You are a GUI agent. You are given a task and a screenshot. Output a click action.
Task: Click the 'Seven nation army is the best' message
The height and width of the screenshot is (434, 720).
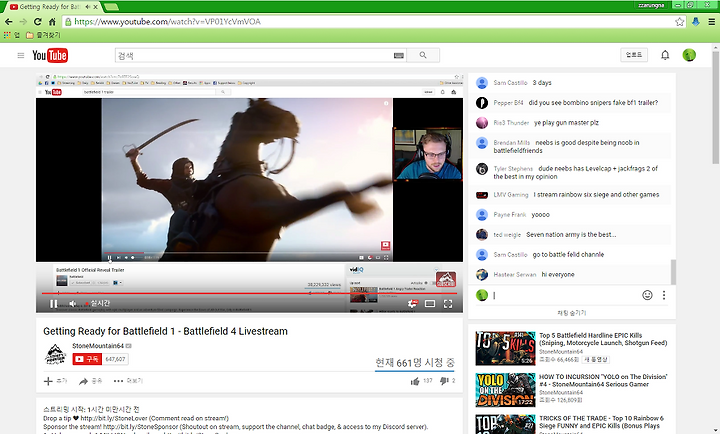[571, 235]
